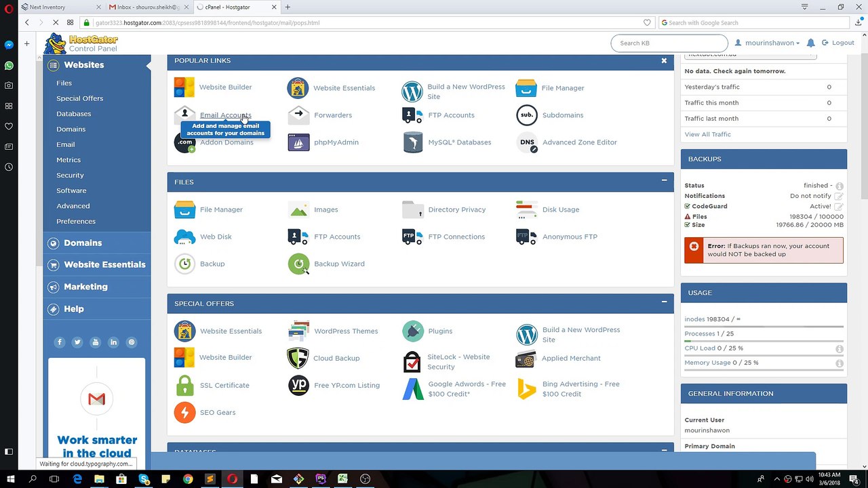Open the Facebook social icon in sidebar
Viewport: 868px width, 488px height.
coord(60,342)
